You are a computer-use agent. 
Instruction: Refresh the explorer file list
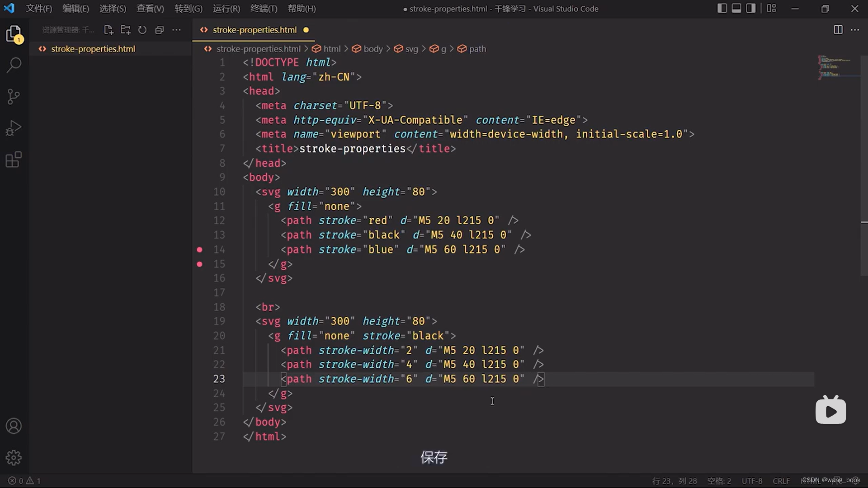(x=142, y=30)
